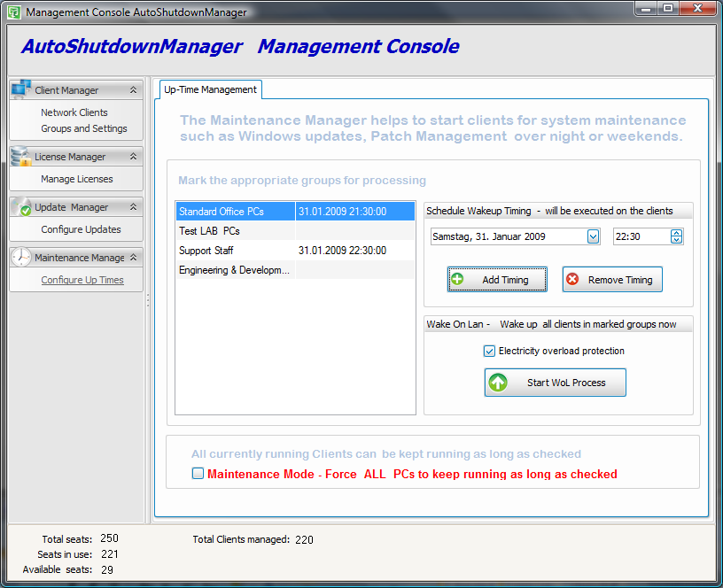Open Network Clients
Image resolution: width=723 pixels, height=588 pixels.
[74, 112]
